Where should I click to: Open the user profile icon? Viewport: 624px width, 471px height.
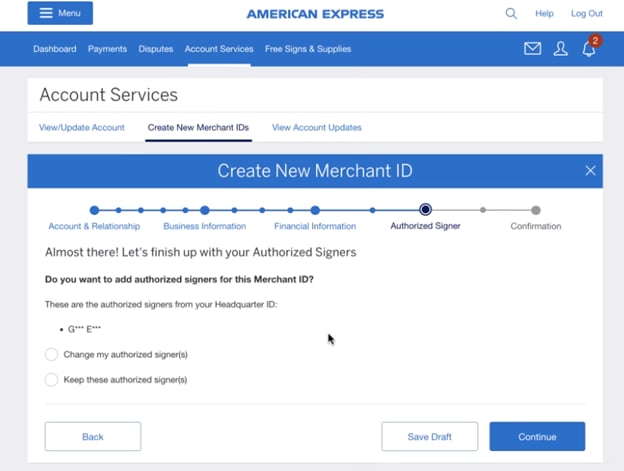[560, 48]
